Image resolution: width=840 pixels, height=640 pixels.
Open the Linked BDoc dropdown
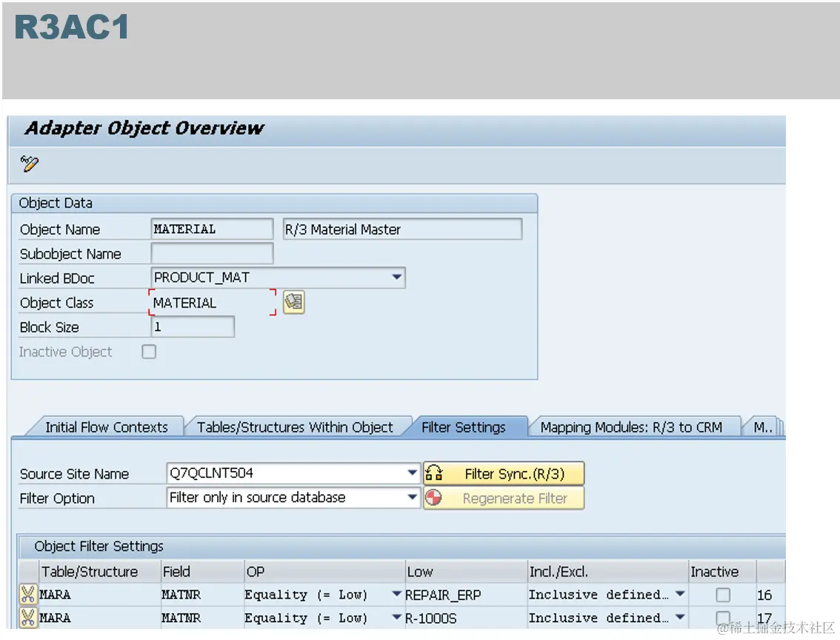pos(396,278)
